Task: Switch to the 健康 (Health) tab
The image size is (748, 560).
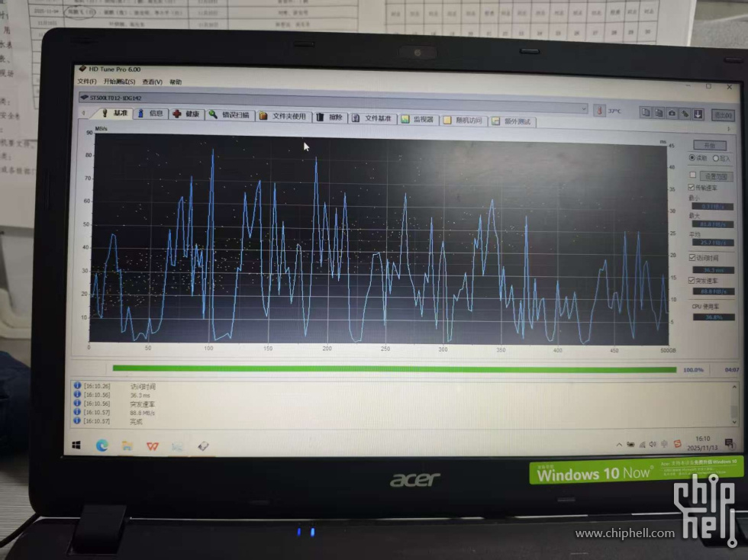Action: coord(186,114)
